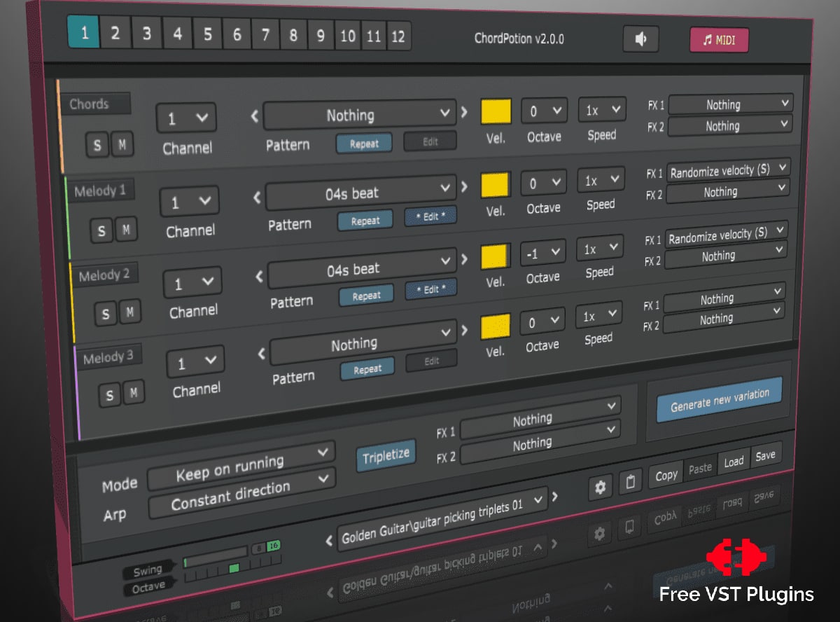Select next preset arrow after Golden Guitar
840x622 pixels.
pos(555,497)
